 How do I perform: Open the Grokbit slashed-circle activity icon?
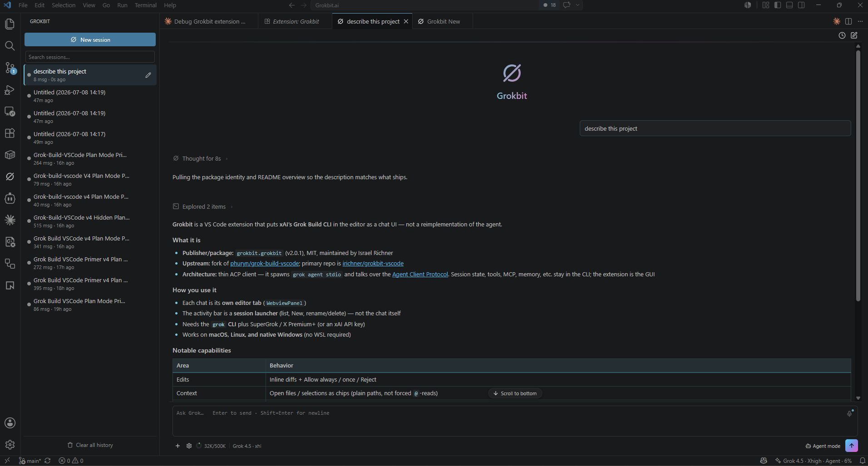[x=10, y=177]
